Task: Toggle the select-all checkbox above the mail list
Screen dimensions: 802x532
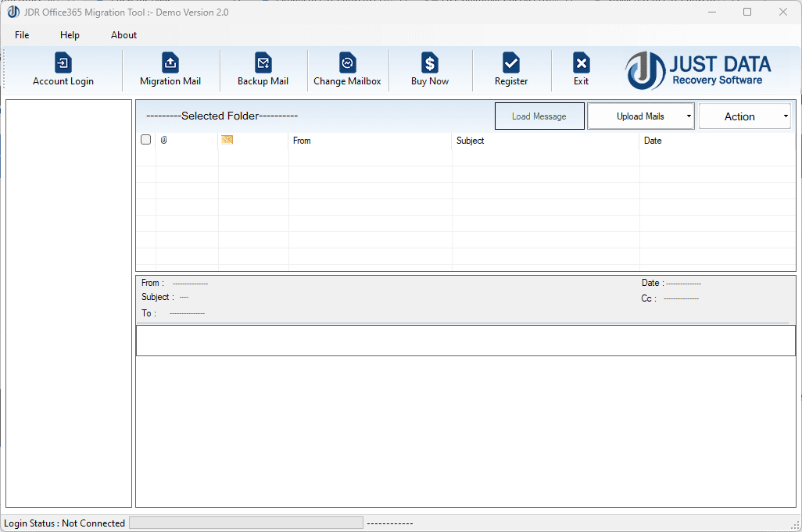Action: coord(145,139)
